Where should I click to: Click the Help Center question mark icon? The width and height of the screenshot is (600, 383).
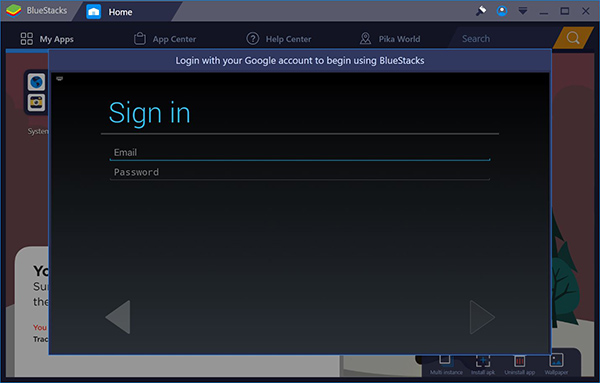253,39
